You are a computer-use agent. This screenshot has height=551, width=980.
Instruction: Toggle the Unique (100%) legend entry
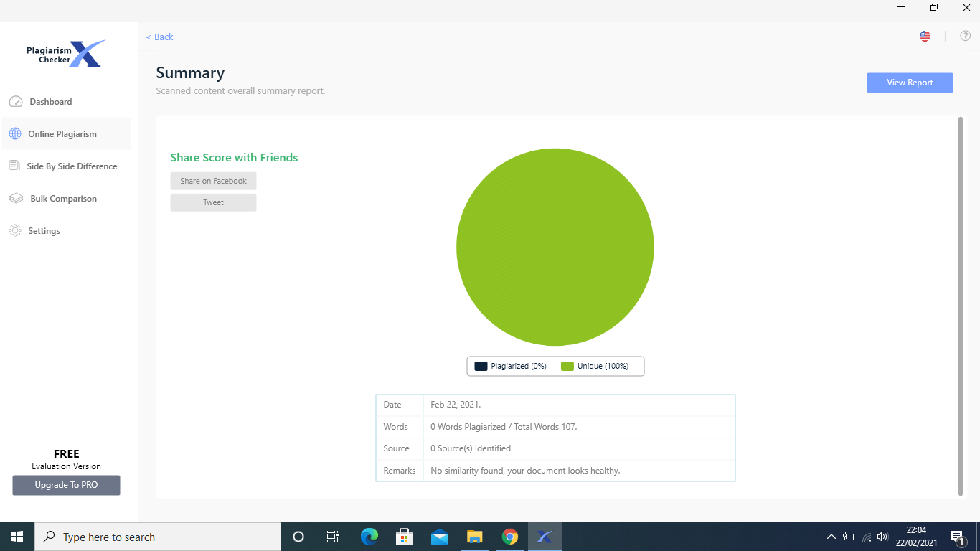point(595,366)
